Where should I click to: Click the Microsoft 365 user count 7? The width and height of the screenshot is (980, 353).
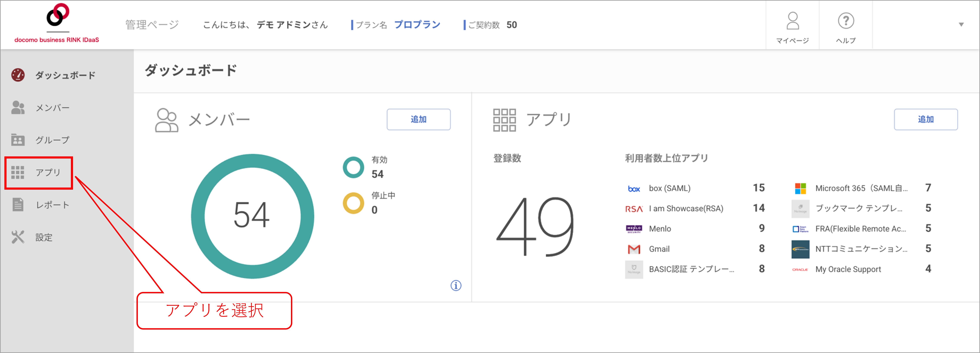click(928, 188)
